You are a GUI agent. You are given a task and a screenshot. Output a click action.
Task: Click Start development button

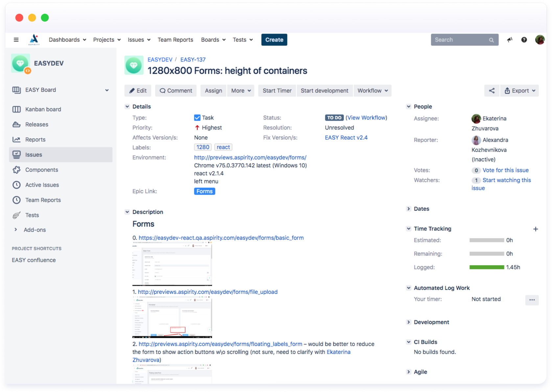click(325, 91)
